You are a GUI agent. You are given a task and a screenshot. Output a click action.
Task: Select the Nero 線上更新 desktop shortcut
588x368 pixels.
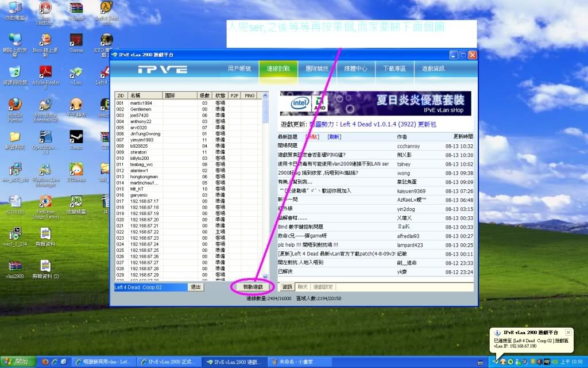coord(45,45)
